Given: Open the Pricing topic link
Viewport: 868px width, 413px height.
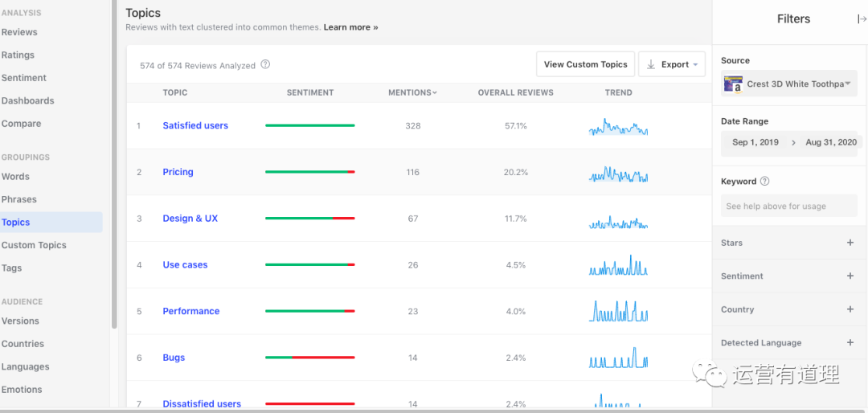Looking at the screenshot, I should (178, 172).
